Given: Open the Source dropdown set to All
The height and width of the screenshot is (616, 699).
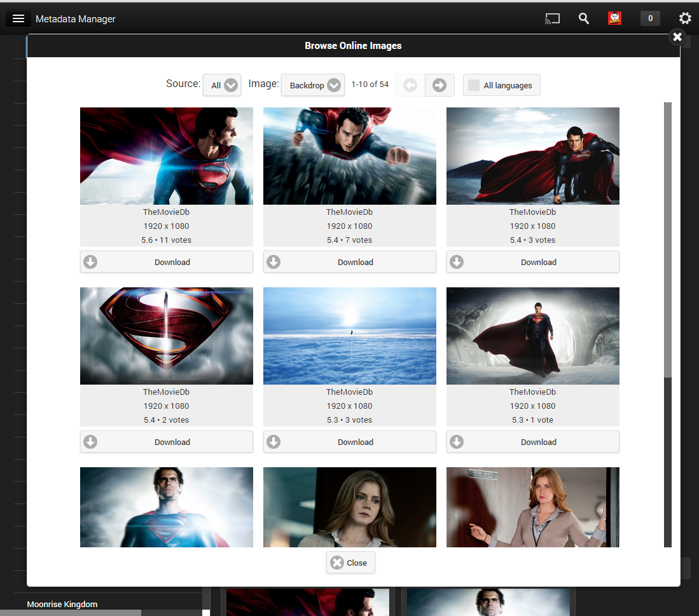Looking at the screenshot, I should point(222,85).
